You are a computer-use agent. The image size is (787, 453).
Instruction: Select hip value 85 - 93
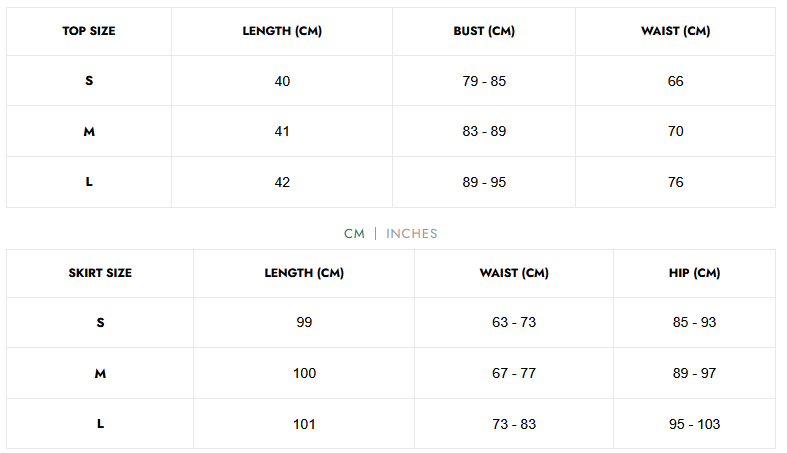tap(694, 323)
